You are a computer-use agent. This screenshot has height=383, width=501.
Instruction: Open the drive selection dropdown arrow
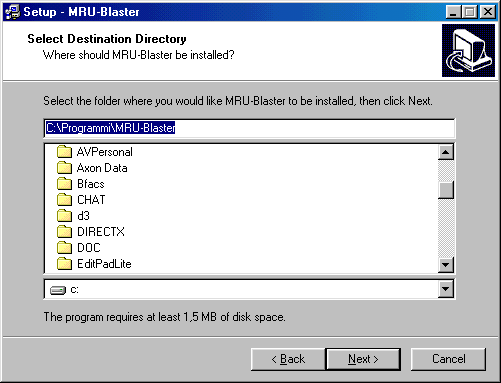click(446, 289)
